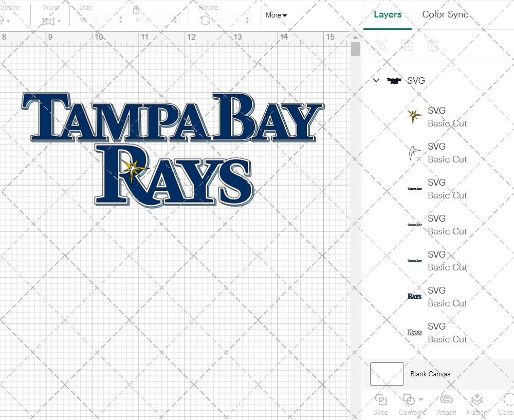The image size is (514, 420).
Task: Click the Group icon in Layers panel
Action: pos(381,45)
